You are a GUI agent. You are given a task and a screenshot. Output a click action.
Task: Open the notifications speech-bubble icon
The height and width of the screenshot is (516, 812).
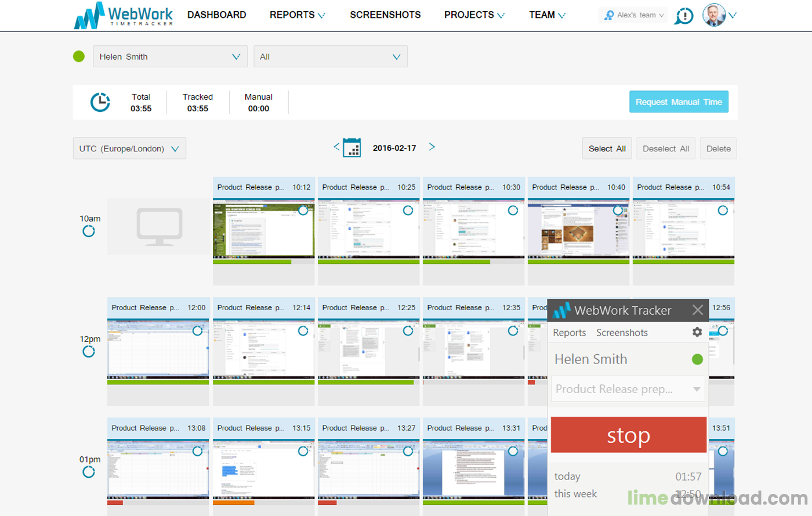[684, 16]
